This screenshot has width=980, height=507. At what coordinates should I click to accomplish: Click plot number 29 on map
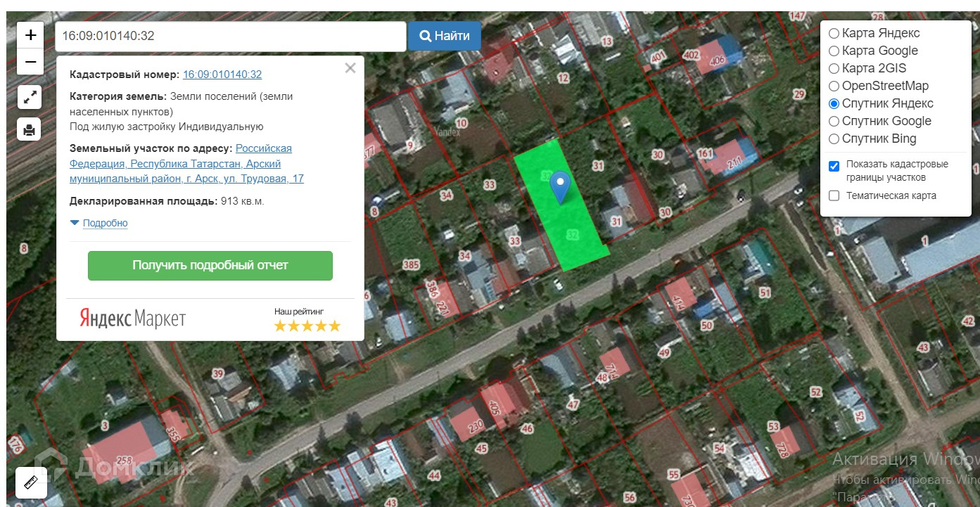798,94
